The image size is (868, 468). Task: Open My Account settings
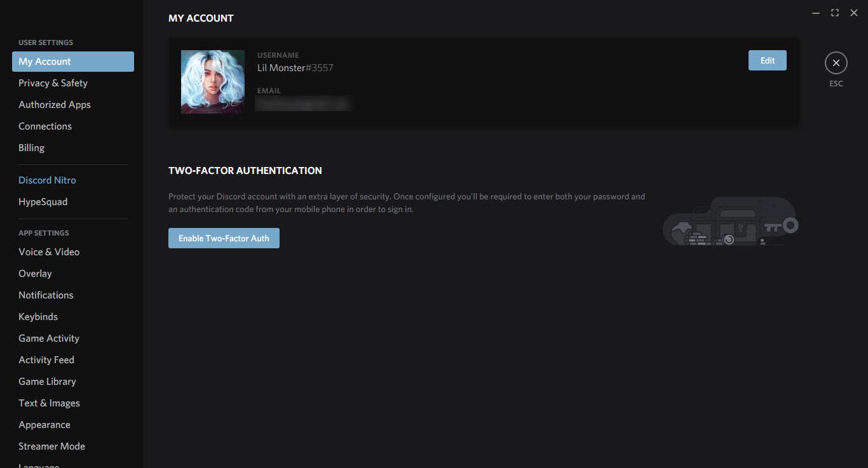tap(73, 62)
